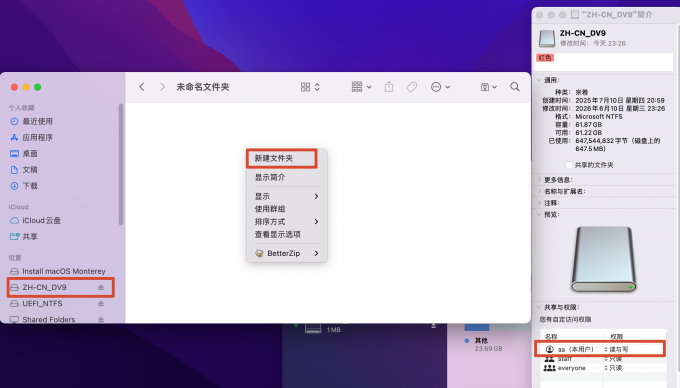Select the ZH-CN_DV9 volume in sidebar
Viewport: 680px width, 388px height.
45,287
